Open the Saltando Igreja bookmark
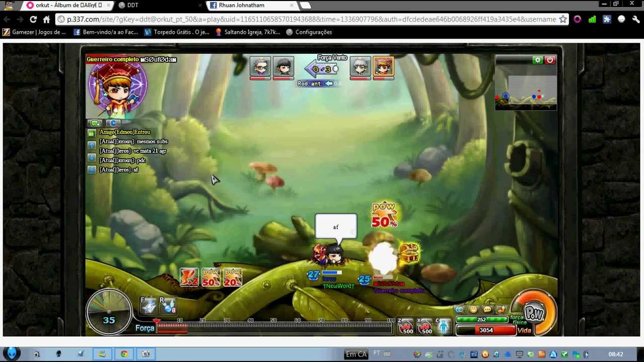Image resolution: width=644 pixels, height=362 pixels. click(x=248, y=32)
